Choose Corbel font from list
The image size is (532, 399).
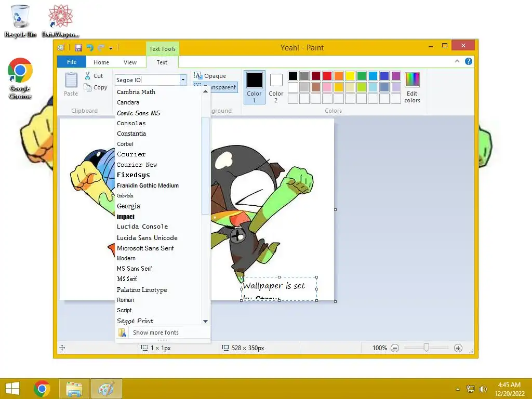[158, 144]
